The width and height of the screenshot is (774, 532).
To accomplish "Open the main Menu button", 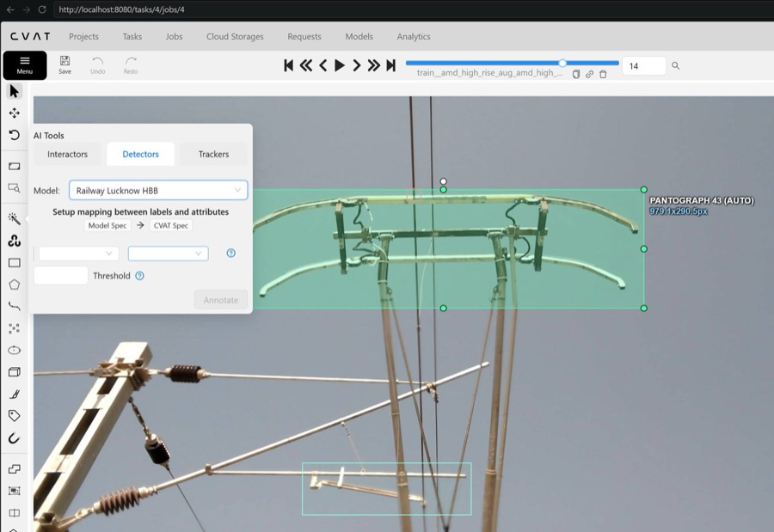I will [25, 65].
